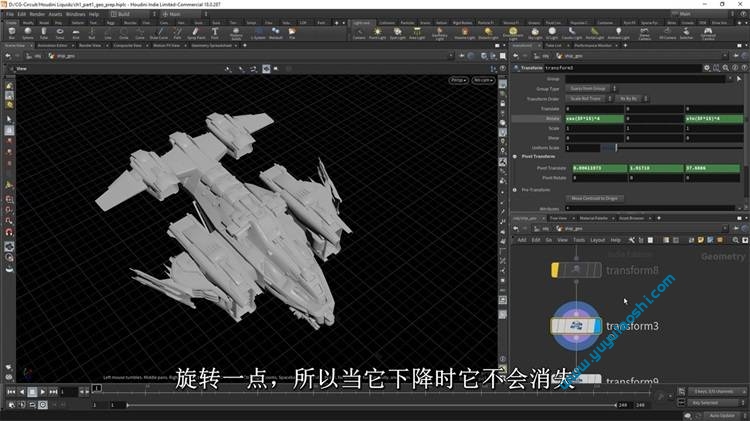The image size is (750, 421).
Task: Add a Portal Light from the shelf
Action: coord(595,33)
